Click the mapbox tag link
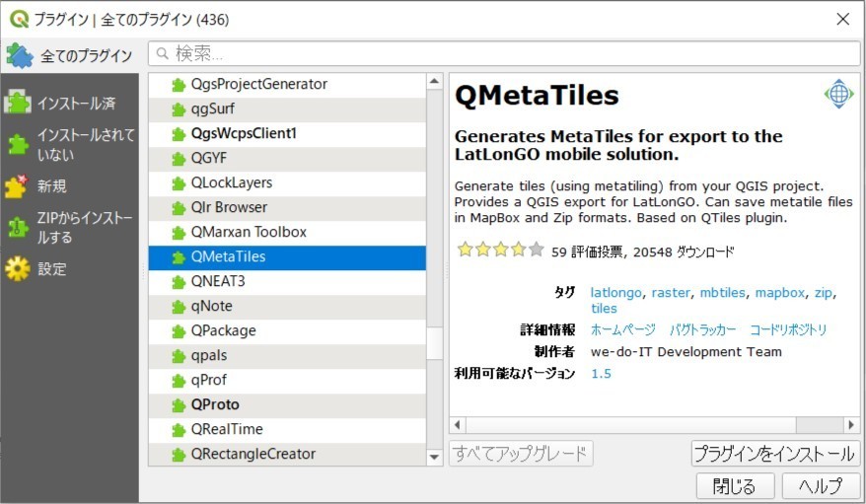Screen dimensions: 866x504 click(x=780, y=293)
